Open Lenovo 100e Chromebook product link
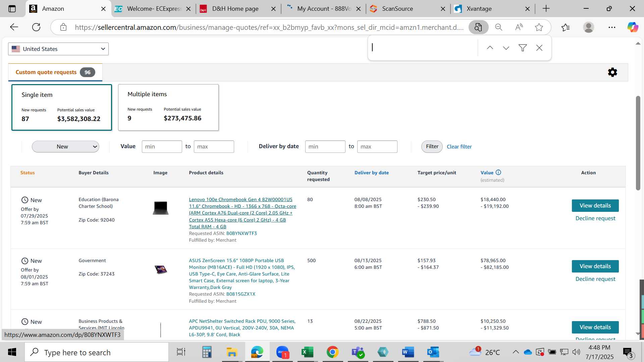 (243, 213)
